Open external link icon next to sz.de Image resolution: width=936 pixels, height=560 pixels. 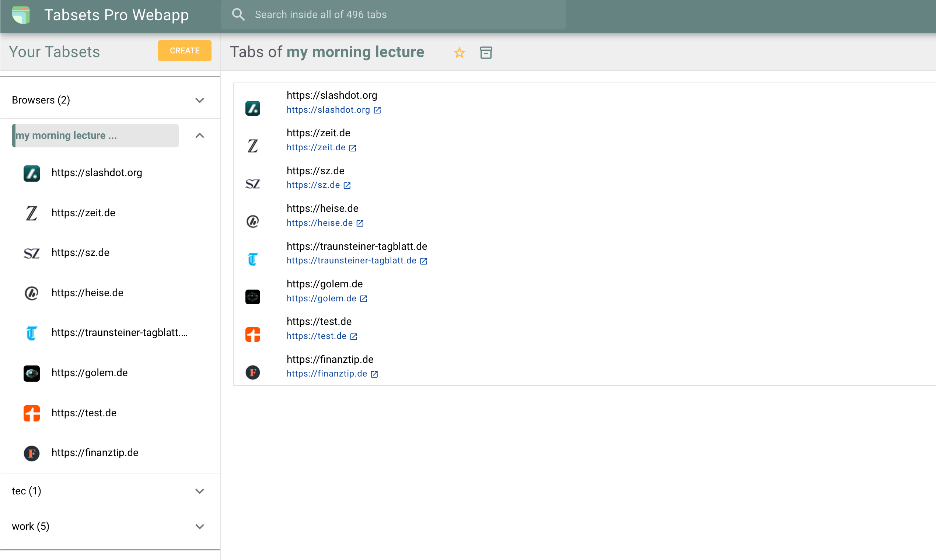pos(347,186)
